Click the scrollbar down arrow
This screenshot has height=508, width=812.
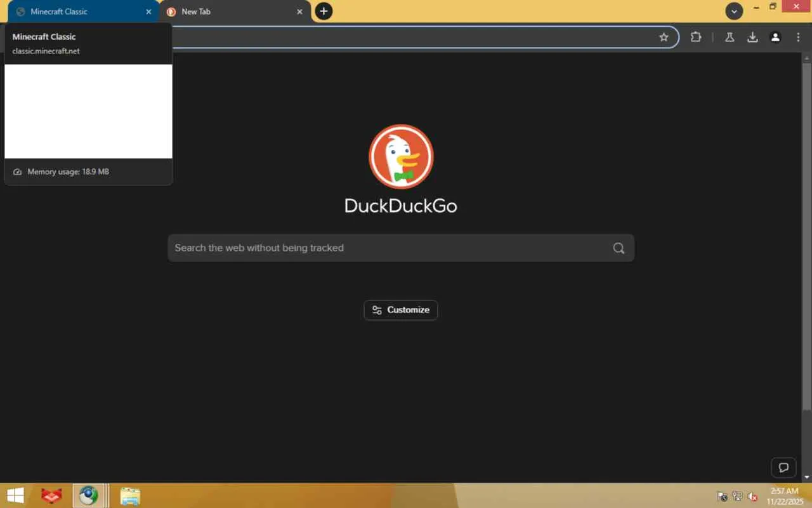click(x=807, y=477)
